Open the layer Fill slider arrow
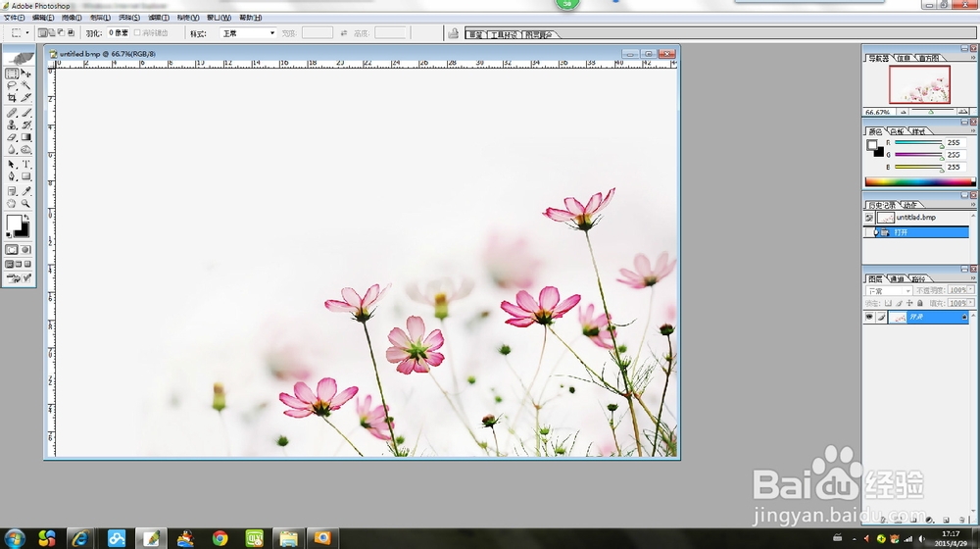The height and width of the screenshot is (549, 980). tap(970, 303)
